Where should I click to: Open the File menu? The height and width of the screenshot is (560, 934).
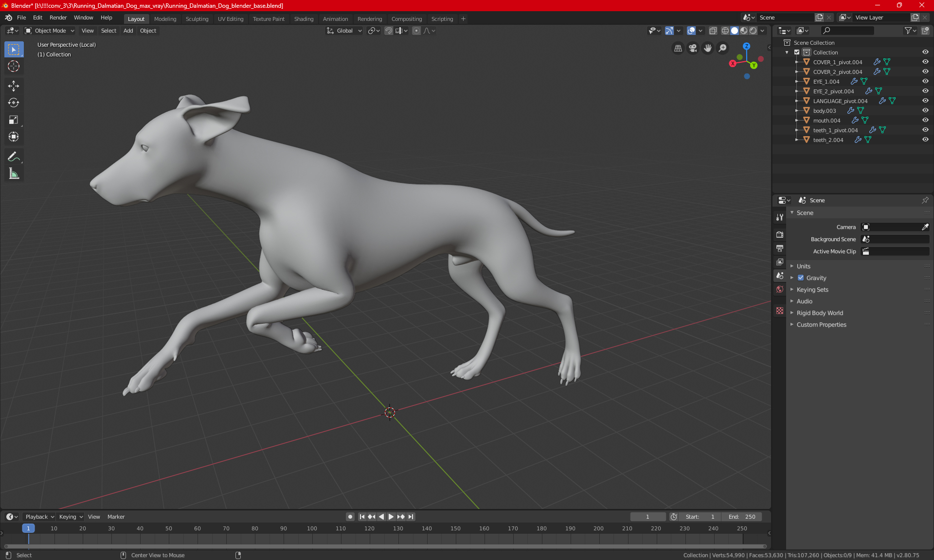pos(21,17)
